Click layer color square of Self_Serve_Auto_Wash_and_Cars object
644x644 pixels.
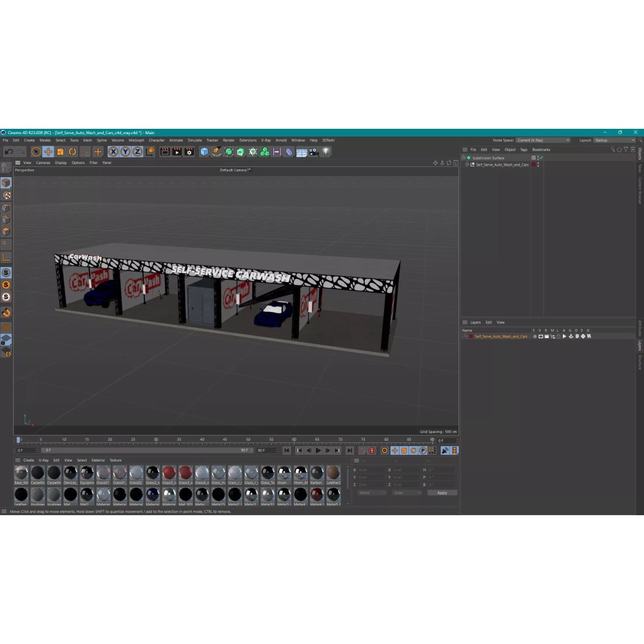[x=534, y=165]
